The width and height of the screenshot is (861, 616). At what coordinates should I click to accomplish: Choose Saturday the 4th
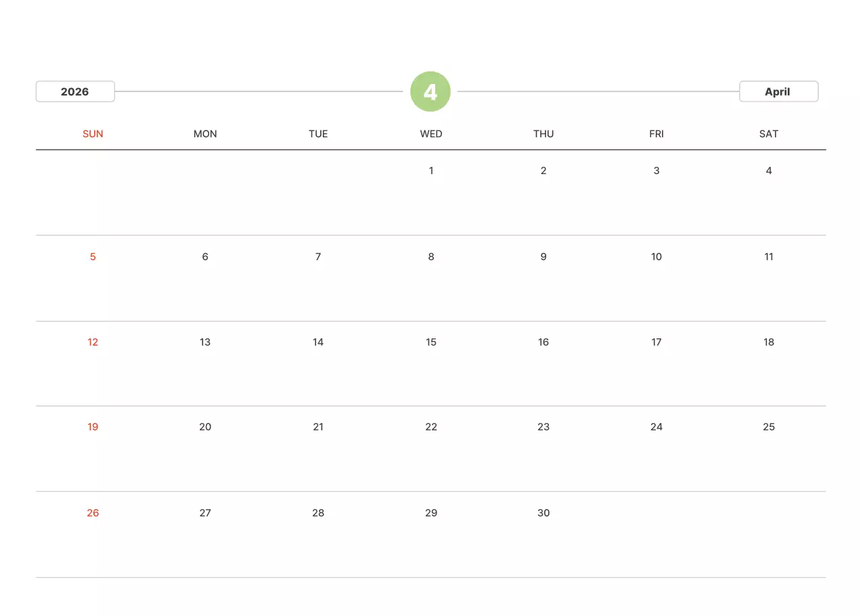pos(769,171)
